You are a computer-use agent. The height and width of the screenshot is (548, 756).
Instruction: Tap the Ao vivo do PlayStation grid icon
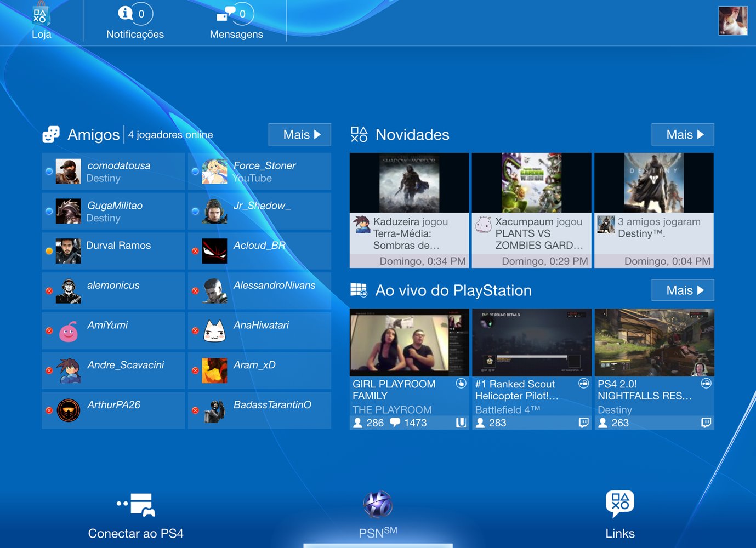tap(359, 290)
